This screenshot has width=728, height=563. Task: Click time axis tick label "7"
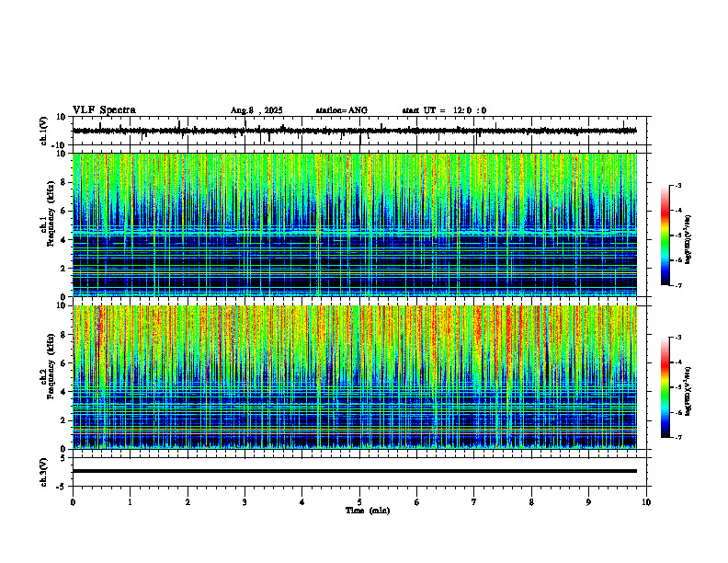474,502
